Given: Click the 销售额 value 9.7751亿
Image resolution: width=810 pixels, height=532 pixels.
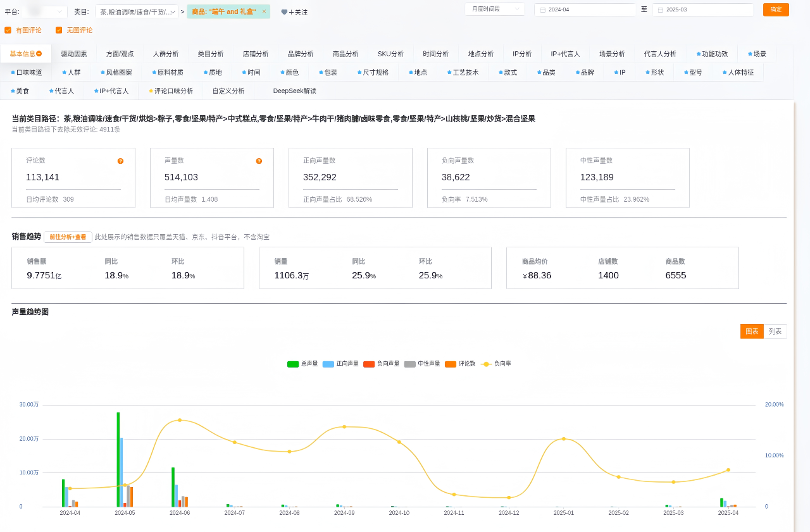Looking at the screenshot, I should 44,275.
